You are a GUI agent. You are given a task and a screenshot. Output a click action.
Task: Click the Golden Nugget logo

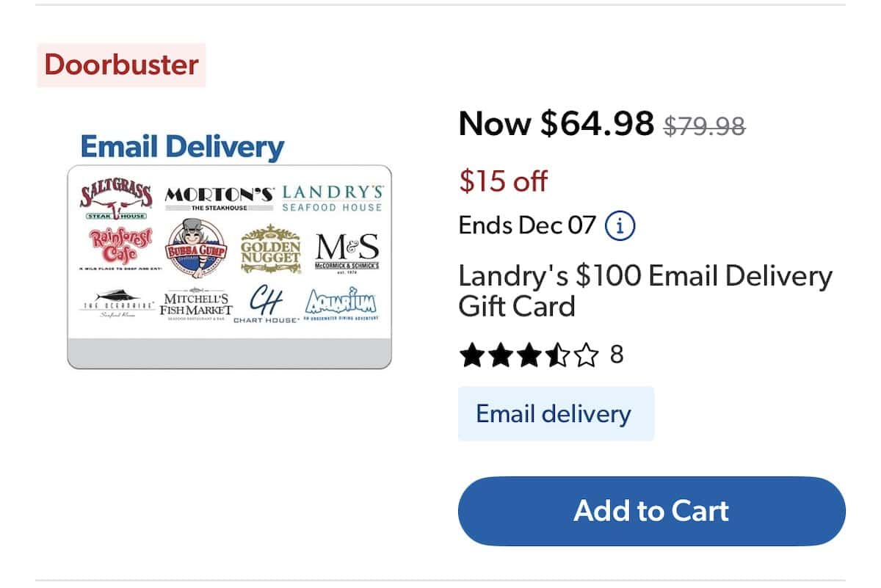coord(269,250)
